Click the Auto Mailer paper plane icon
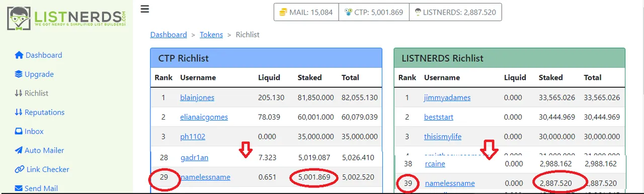Screen dimensions: 644x194 (x=19, y=151)
